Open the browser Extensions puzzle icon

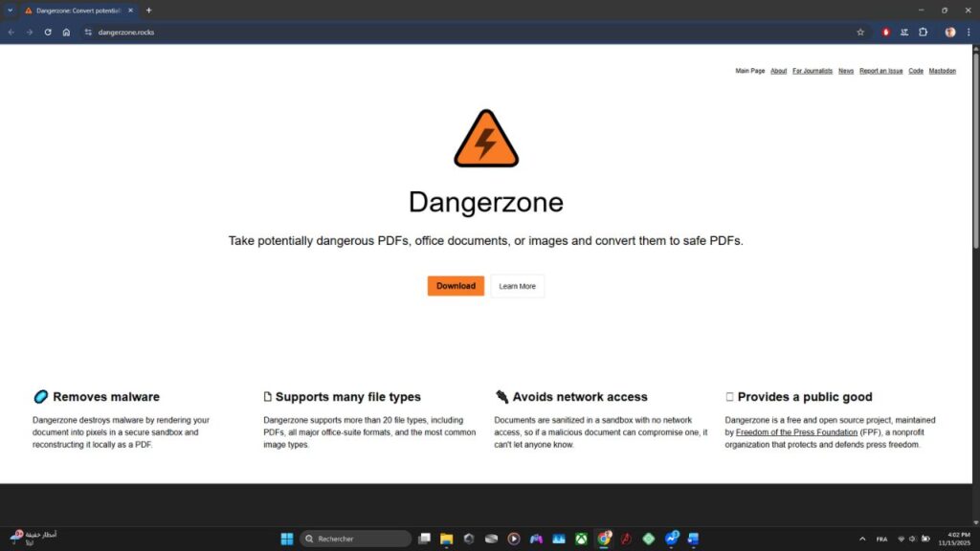(923, 32)
